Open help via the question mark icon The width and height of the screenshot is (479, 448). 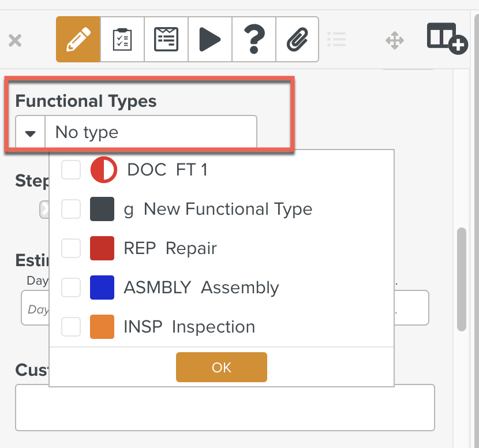click(253, 39)
